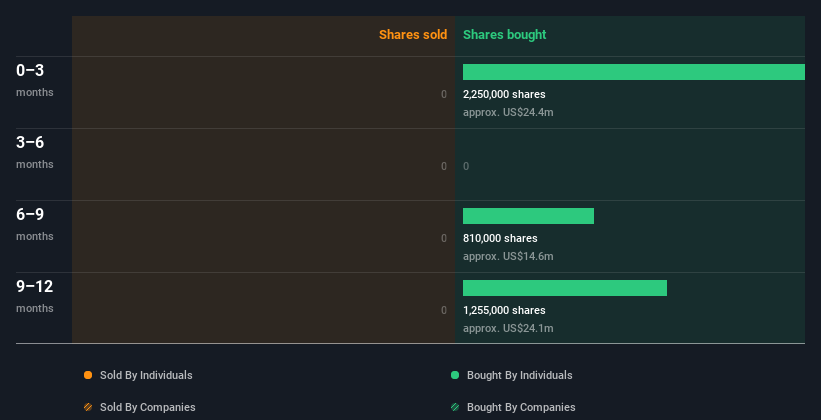
Task: Click the striped Sold By Companies legend dot
Action: click(x=88, y=407)
